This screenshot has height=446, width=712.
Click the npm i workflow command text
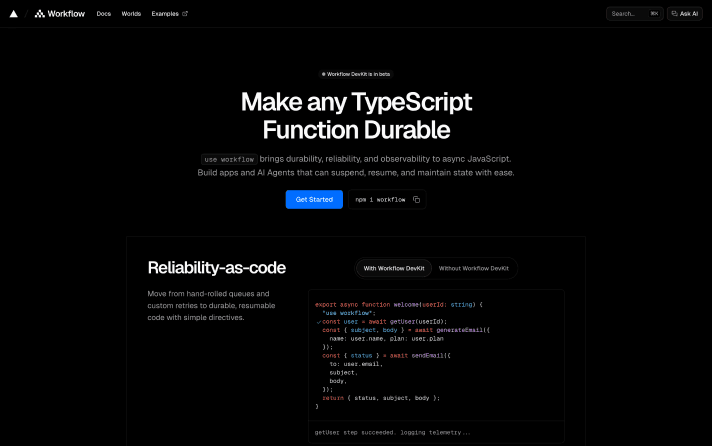(380, 200)
